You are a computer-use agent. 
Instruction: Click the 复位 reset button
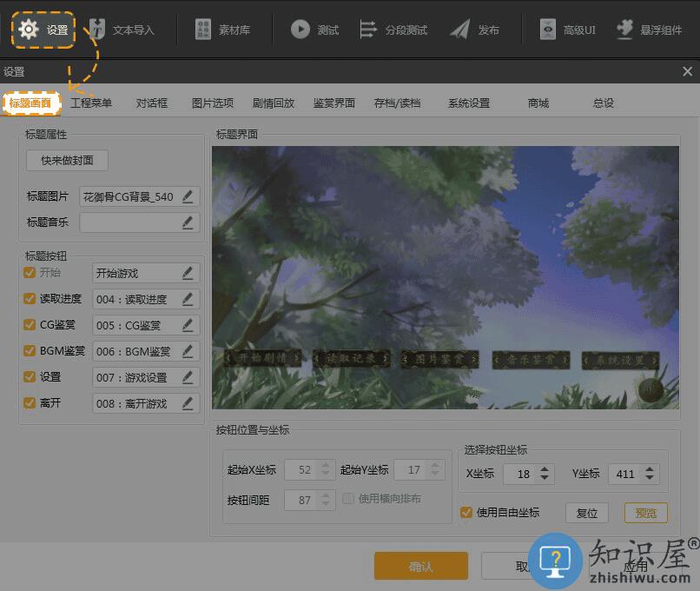[587, 513]
